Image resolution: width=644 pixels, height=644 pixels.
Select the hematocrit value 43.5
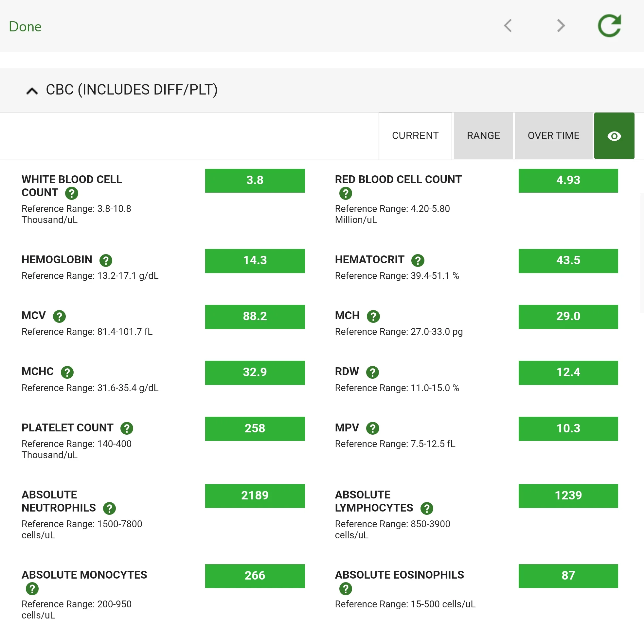tap(568, 261)
